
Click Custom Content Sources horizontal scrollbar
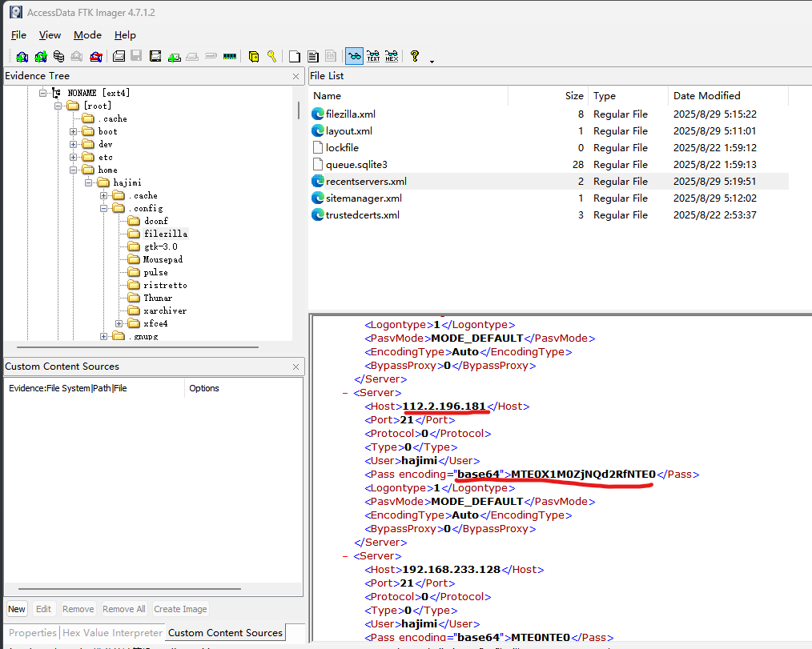(x=130, y=588)
